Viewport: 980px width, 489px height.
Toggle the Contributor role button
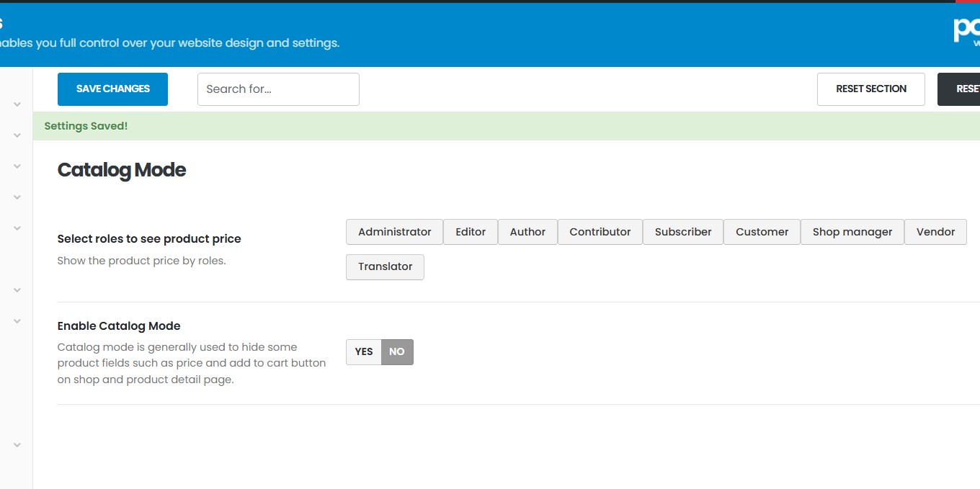pyautogui.click(x=600, y=232)
